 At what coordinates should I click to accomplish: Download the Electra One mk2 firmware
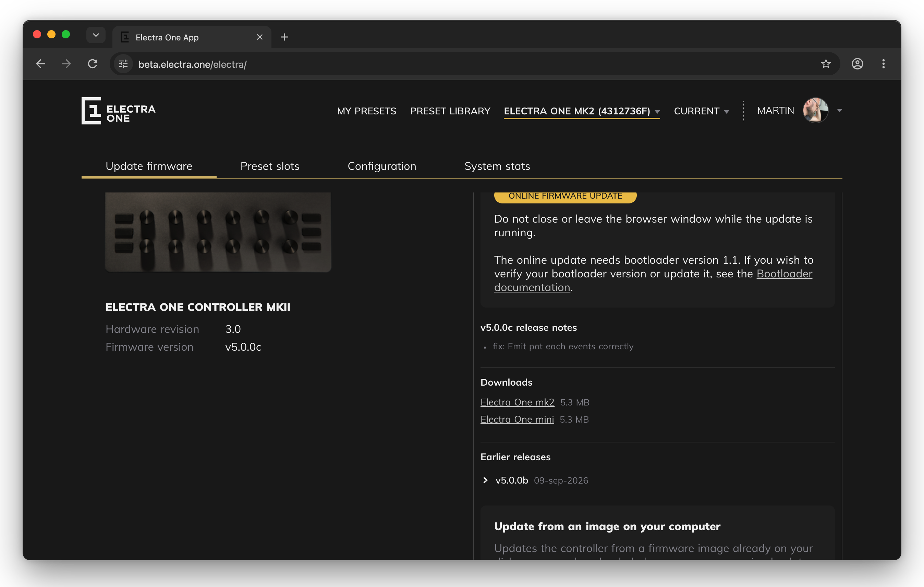tap(517, 402)
